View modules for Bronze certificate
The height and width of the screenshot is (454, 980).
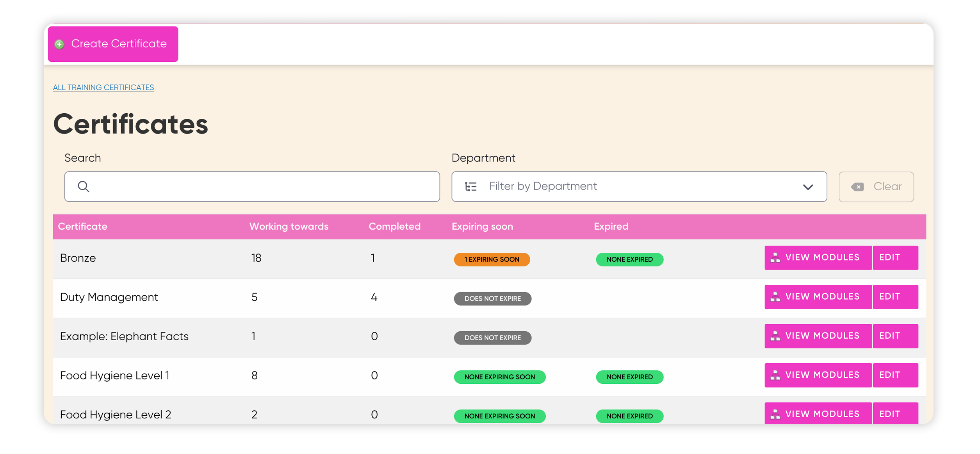tap(818, 257)
